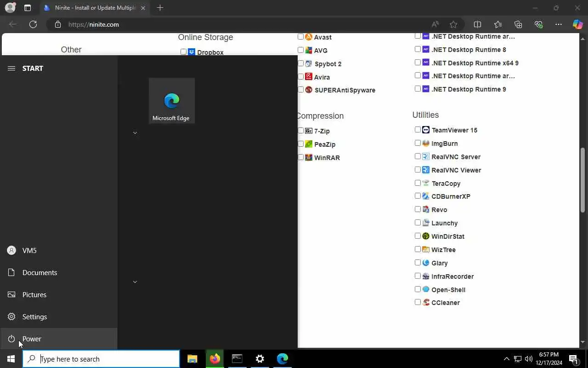
Task: Click the Spybot 2 label
Action: coord(328,64)
